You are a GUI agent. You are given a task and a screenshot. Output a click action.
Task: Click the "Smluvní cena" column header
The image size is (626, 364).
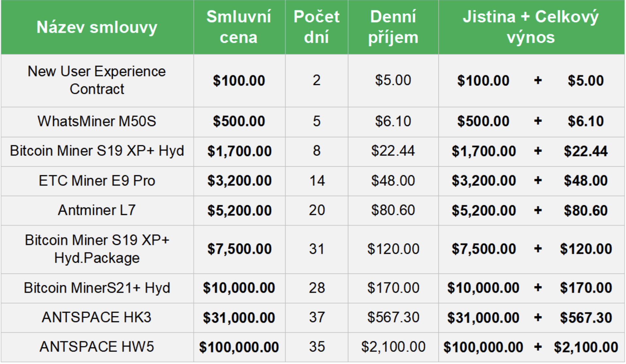(x=239, y=27)
